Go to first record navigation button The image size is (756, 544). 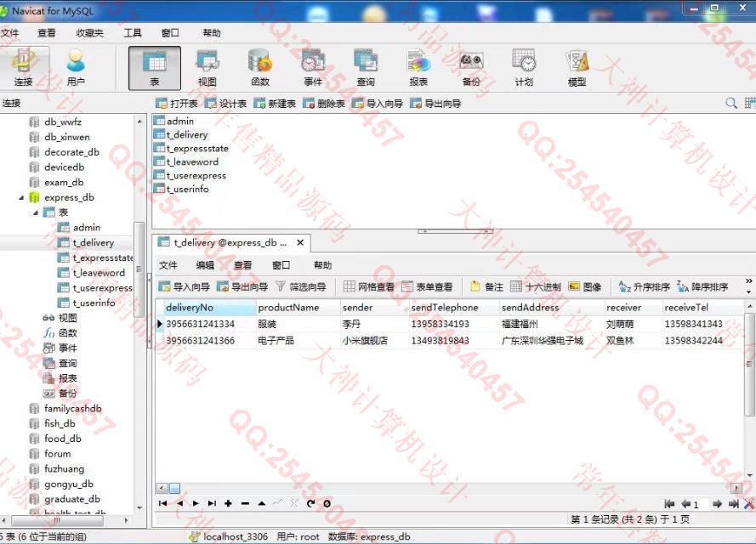point(162,503)
